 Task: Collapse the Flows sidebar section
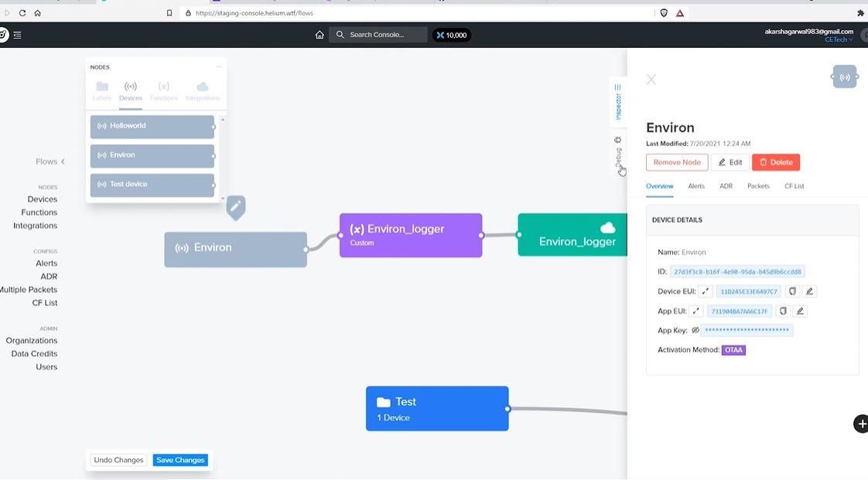63,162
